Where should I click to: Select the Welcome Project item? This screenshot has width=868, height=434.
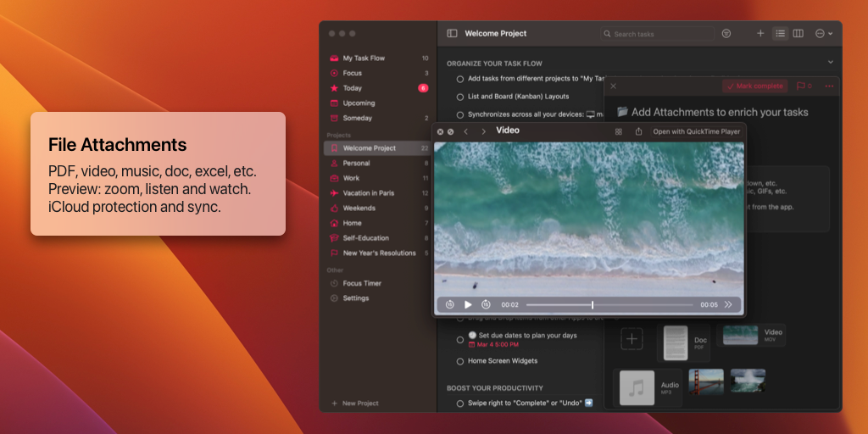point(377,147)
